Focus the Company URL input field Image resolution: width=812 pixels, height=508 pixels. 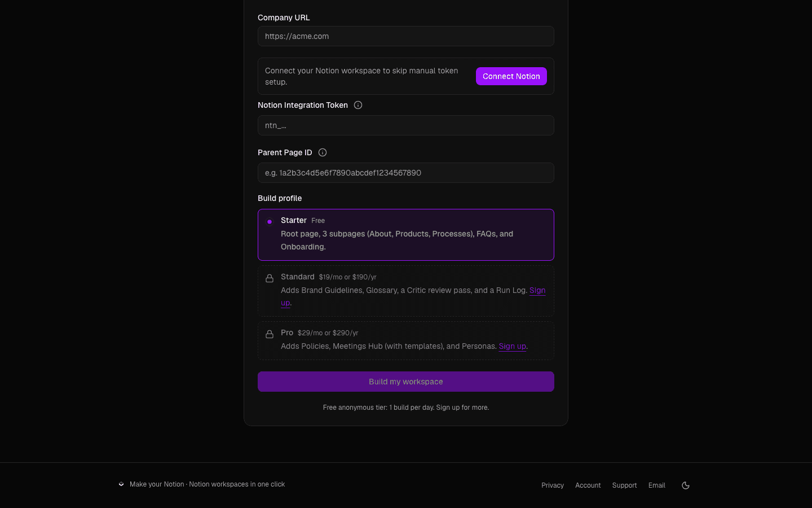point(406,36)
